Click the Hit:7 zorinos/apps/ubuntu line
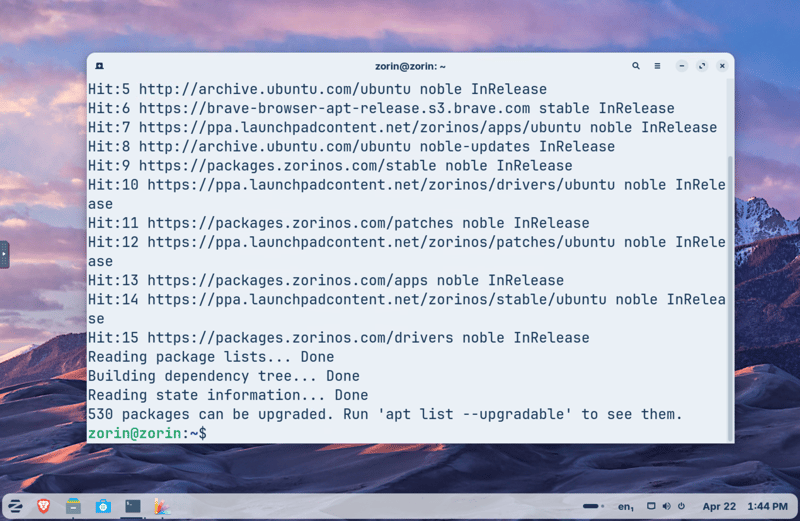 [x=403, y=128]
